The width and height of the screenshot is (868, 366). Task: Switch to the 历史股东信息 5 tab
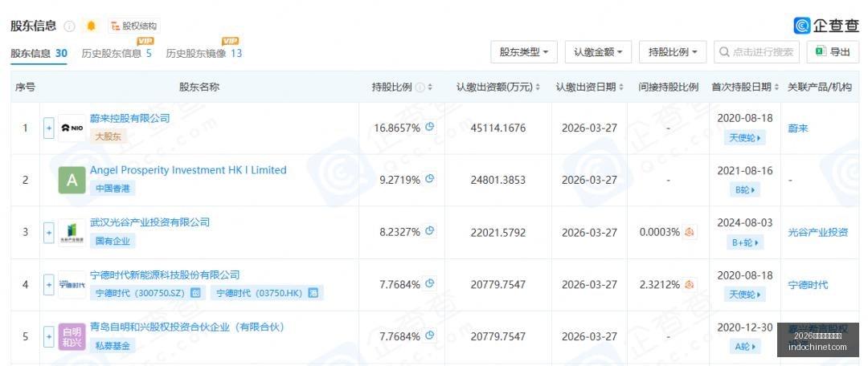coord(117,54)
